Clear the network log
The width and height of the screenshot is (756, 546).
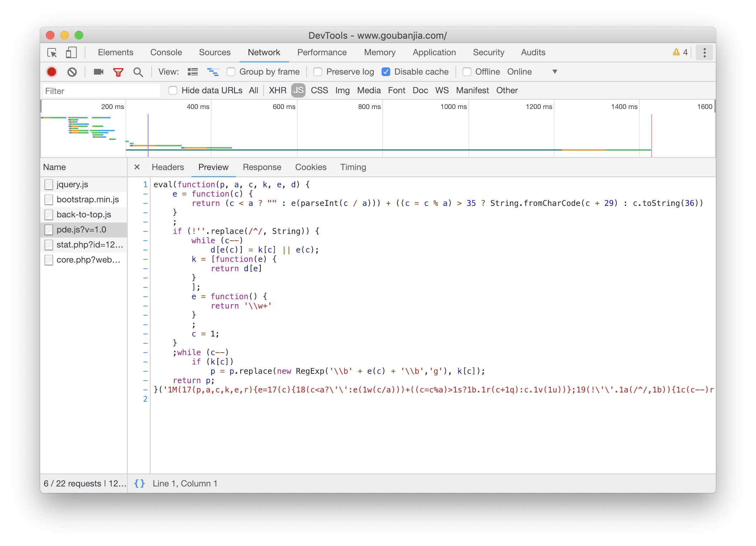click(x=72, y=72)
